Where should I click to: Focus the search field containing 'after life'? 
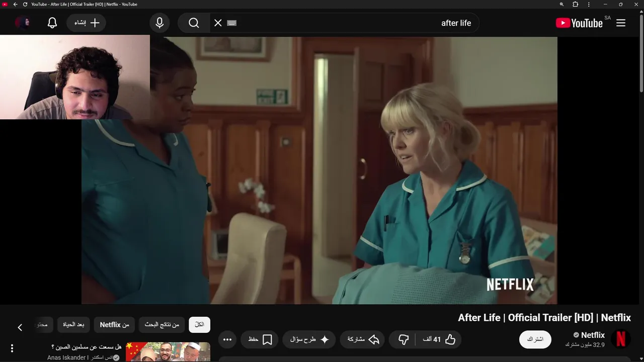(x=352, y=23)
